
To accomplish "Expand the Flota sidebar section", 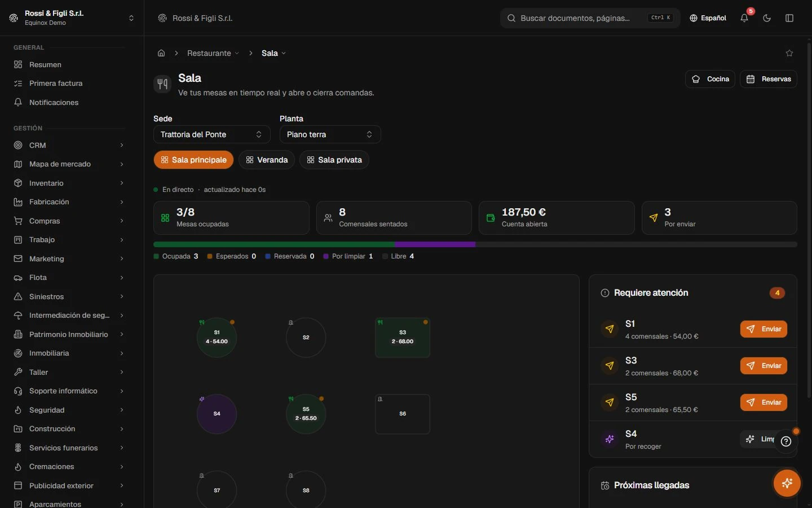I will (68, 278).
